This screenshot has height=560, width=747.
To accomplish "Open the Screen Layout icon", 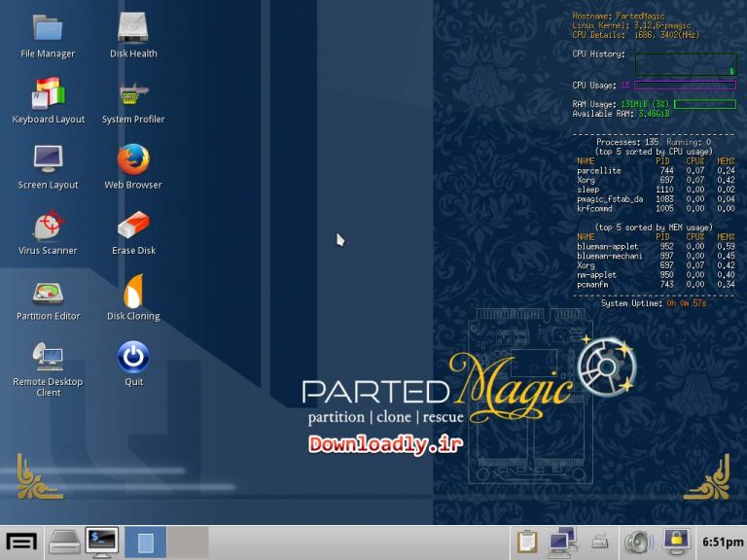I will [x=48, y=159].
